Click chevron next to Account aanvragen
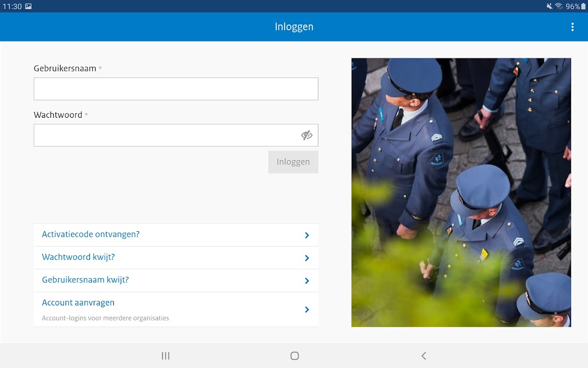This screenshot has height=368, width=588. [x=307, y=310]
